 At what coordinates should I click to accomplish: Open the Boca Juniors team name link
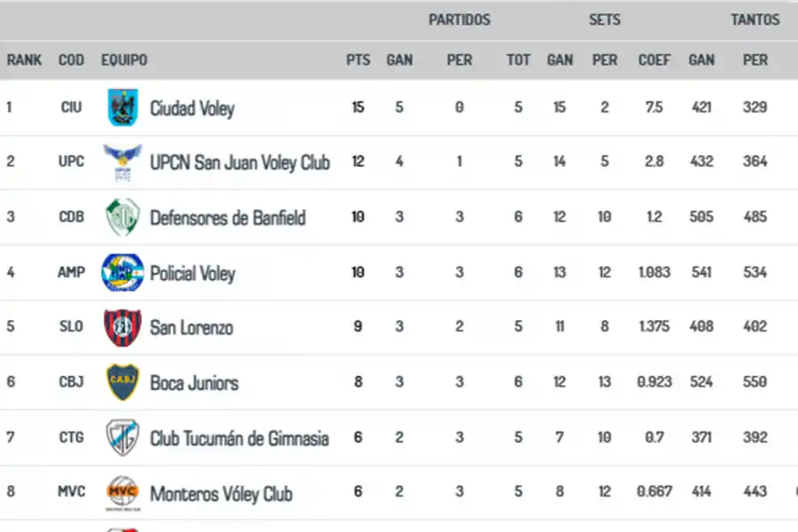click(x=193, y=383)
